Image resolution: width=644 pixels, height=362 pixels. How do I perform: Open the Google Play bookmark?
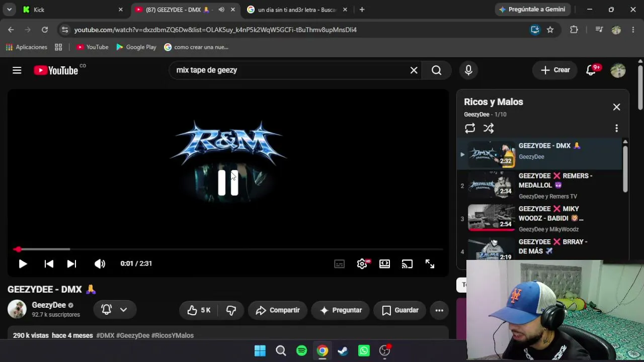(x=136, y=47)
